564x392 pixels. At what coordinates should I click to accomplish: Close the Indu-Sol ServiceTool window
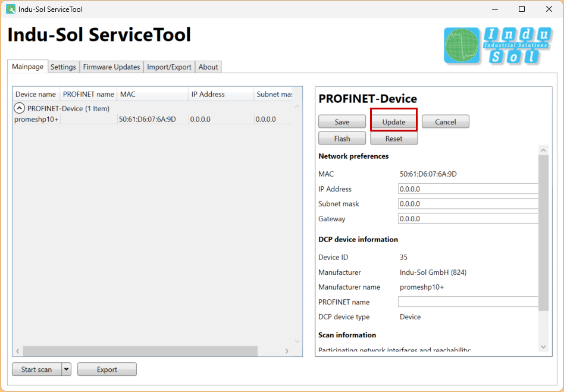click(x=549, y=9)
